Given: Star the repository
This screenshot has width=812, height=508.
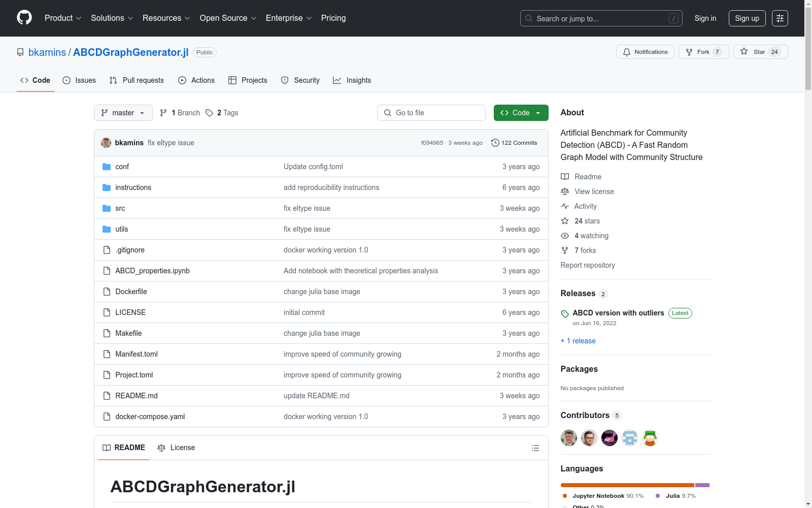Looking at the screenshot, I should [x=761, y=52].
